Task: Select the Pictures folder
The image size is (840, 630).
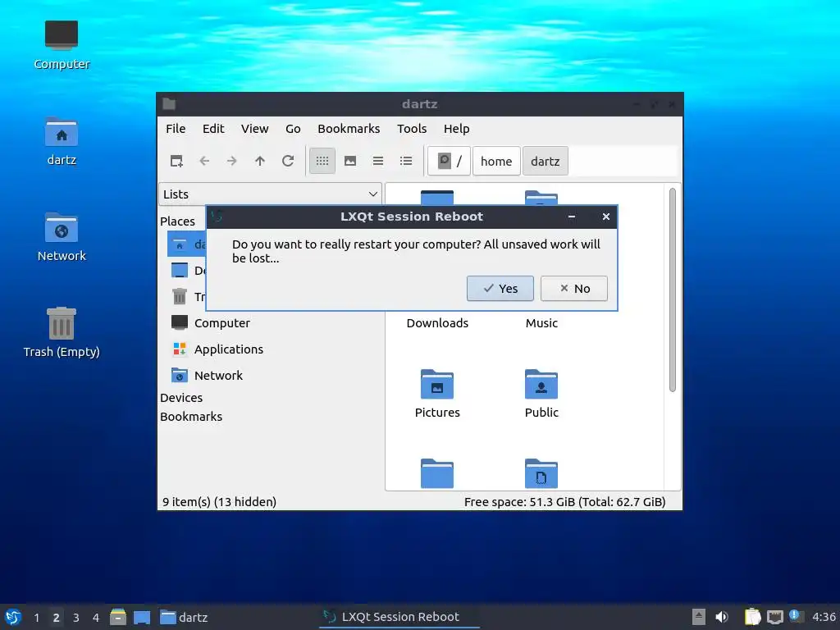Action: pyautogui.click(x=437, y=394)
